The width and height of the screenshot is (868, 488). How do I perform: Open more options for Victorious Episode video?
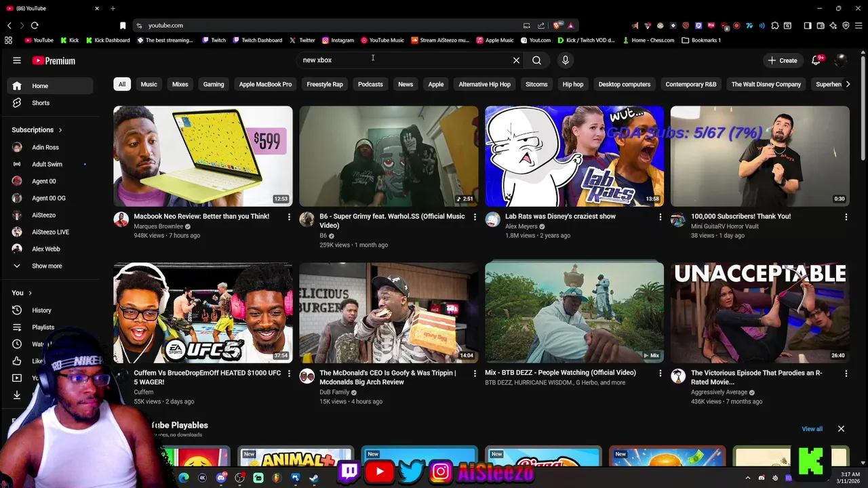(846, 373)
